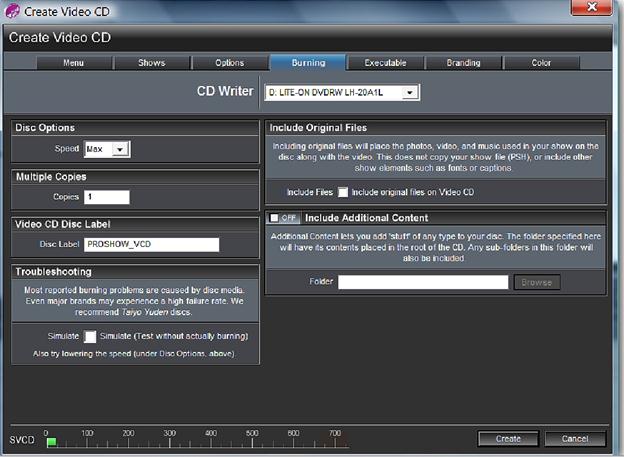Select the Executable tab
The width and height of the screenshot is (624, 457).
click(385, 63)
